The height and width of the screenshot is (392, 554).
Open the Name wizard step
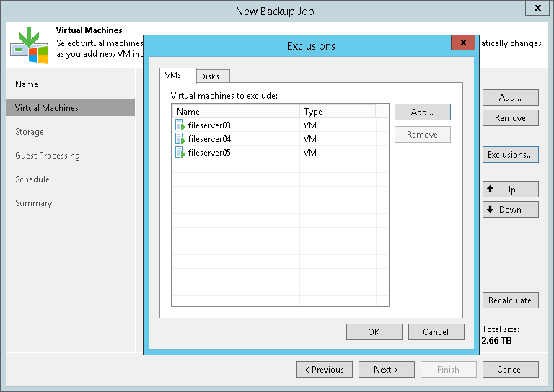click(x=27, y=84)
